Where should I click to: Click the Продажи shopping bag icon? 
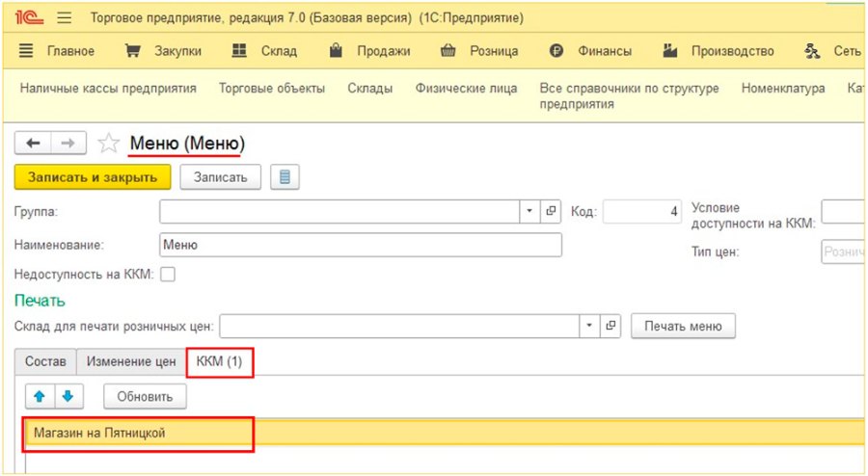(336, 51)
